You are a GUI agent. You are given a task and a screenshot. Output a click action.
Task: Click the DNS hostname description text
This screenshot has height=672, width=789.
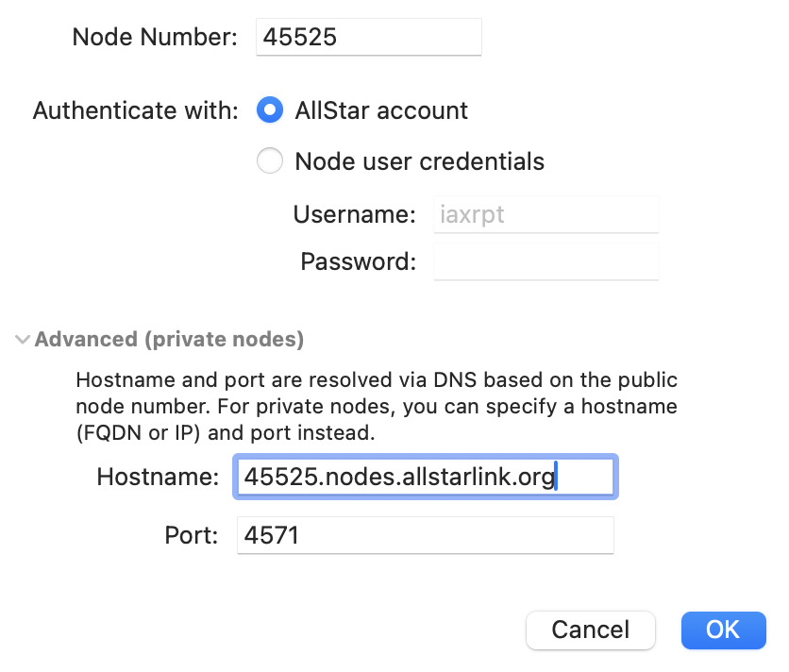[376, 408]
